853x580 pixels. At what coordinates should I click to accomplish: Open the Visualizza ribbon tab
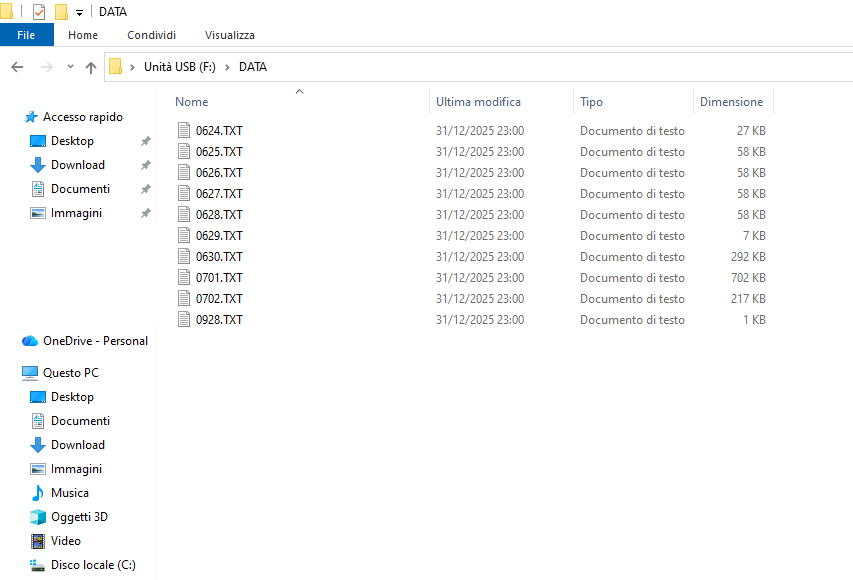(x=230, y=35)
